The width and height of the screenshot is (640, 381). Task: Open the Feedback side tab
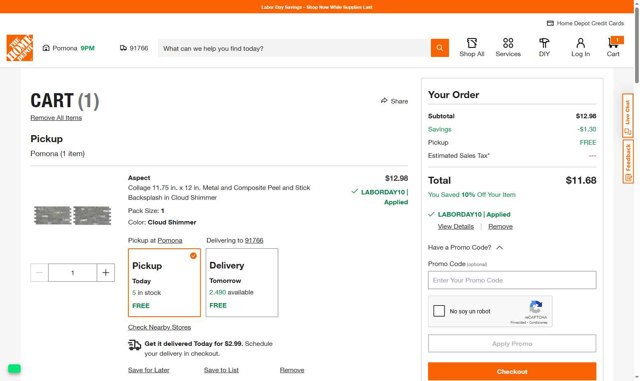click(628, 162)
